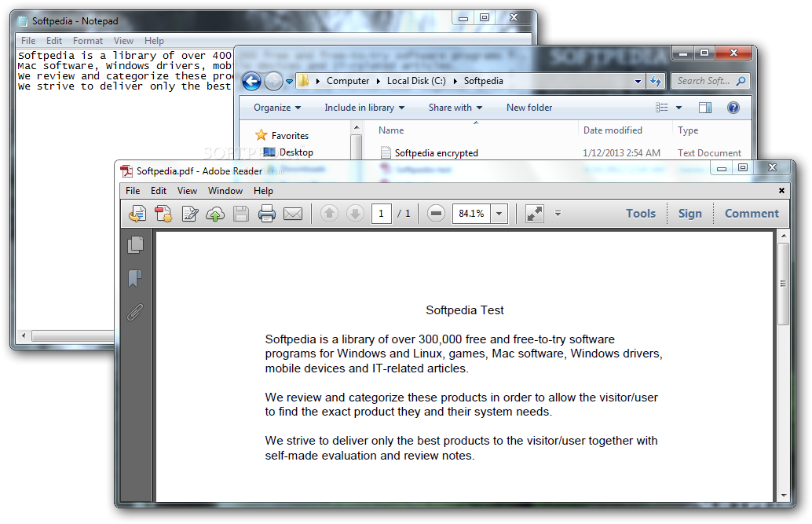Click the Save floppy disk icon
This screenshot has height=524, width=812.
pyautogui.click(x=241, y=214)
